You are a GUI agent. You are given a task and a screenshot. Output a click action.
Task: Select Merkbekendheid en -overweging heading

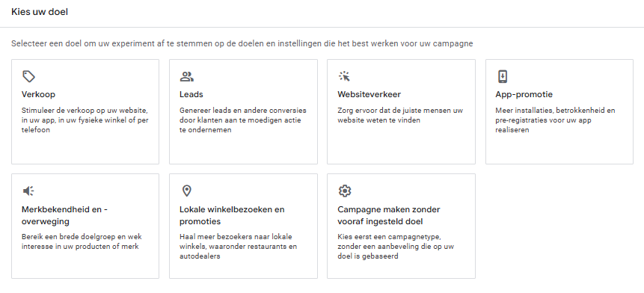point(64,215)
